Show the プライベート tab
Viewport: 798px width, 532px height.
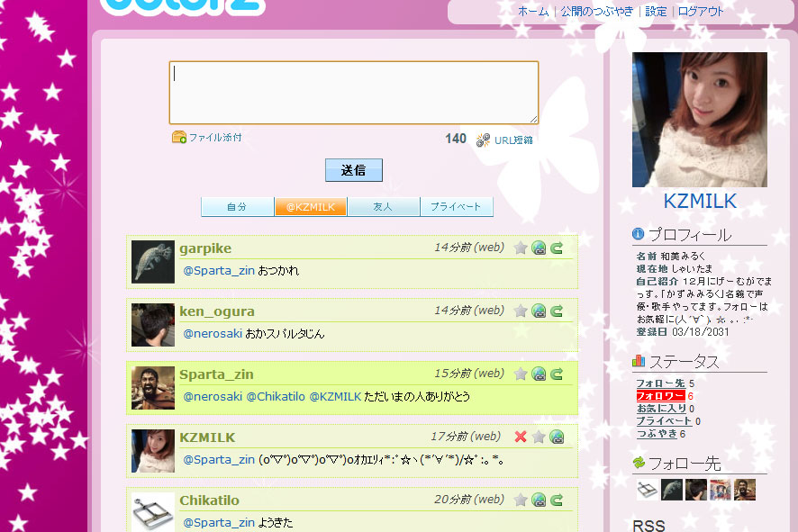point(457,207)
